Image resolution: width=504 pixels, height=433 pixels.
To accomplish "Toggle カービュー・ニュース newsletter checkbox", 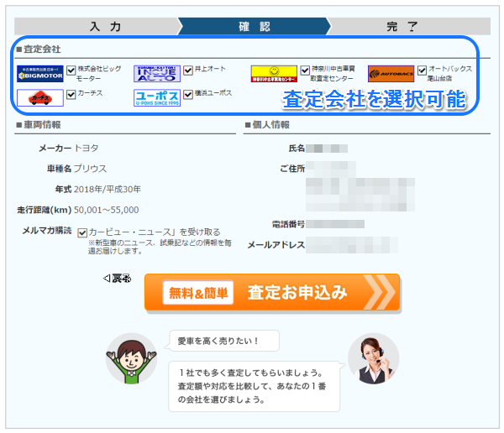I will 82,232.
